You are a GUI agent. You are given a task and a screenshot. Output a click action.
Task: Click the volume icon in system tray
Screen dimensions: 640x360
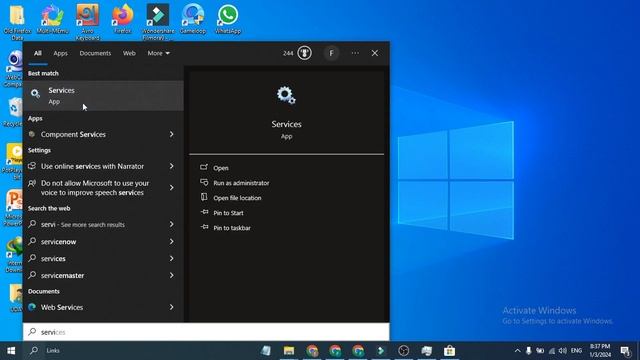click(x=562, y=351)
